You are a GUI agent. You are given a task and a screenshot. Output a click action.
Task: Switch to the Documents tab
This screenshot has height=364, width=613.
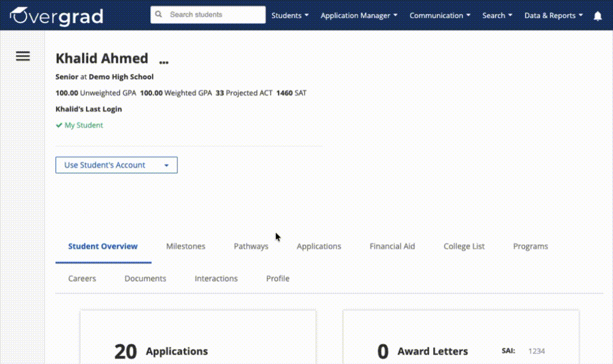pyautogui.click(x=145, y=279)
